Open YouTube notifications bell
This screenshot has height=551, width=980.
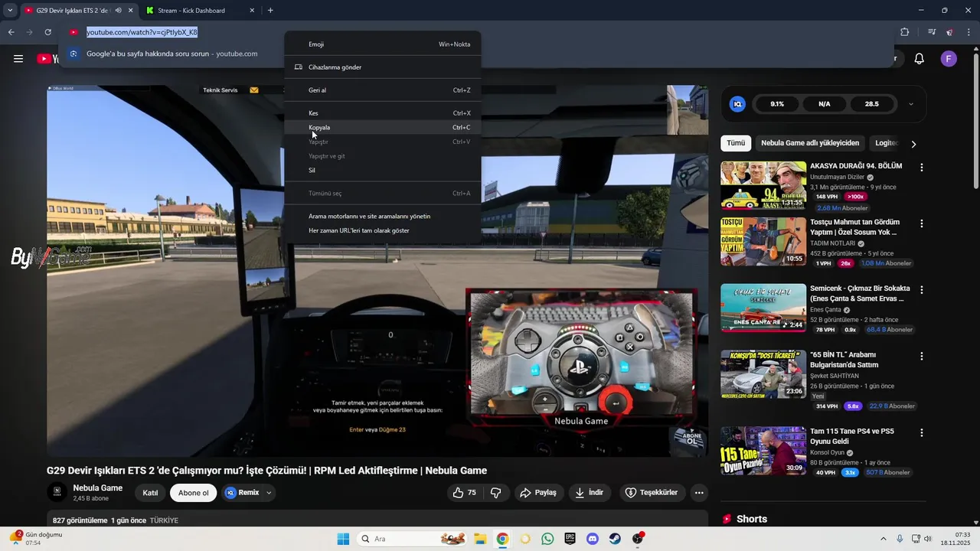click(920, 59)
